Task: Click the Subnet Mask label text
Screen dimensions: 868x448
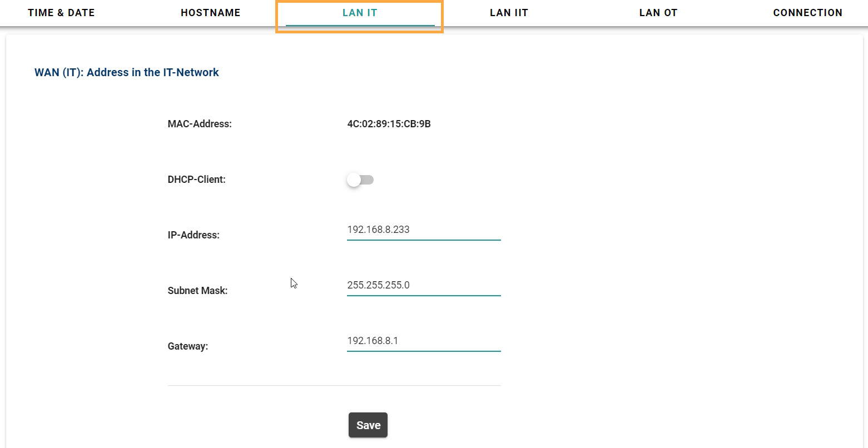Action: pos(197,291)
